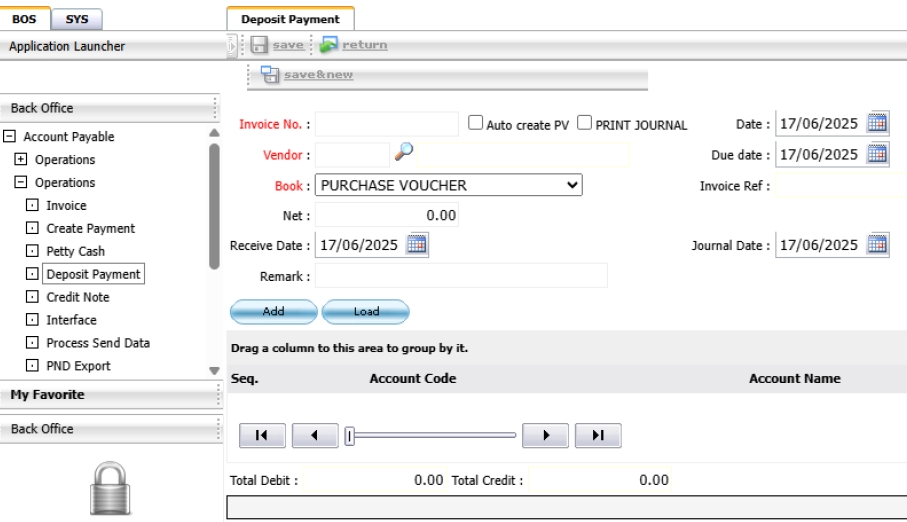Enable Auto create PV checkbox
The height and width of the screenshot is (522, 907).
476,124
